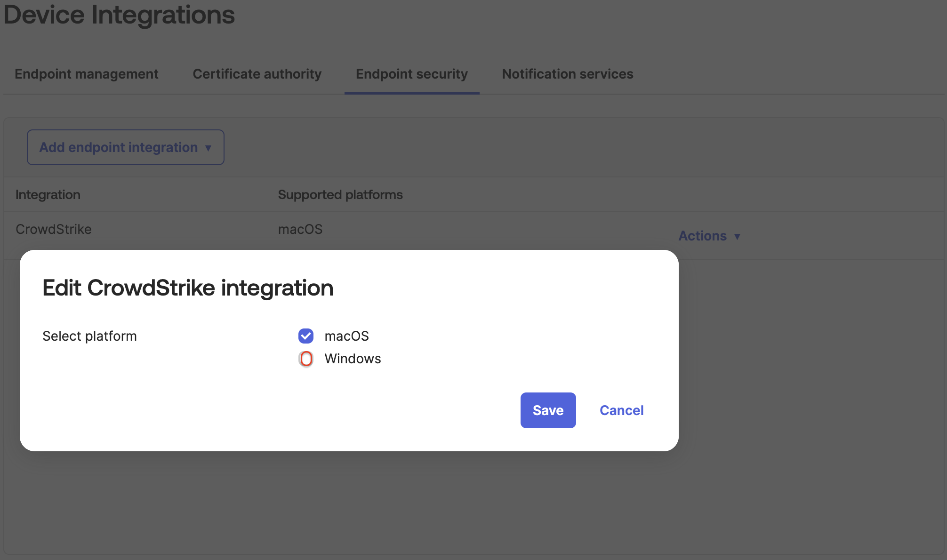Image resolution: width=947 pixels, height=560 pixels.
Task: Click the Integration column header
Action: [x=48, y=194]
